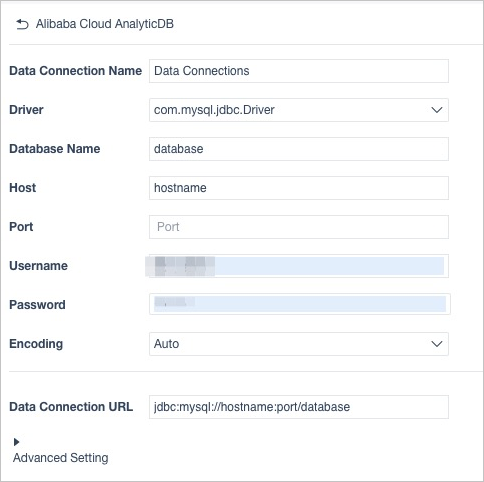Click the Data Connection URL label

tap(71, 407)
